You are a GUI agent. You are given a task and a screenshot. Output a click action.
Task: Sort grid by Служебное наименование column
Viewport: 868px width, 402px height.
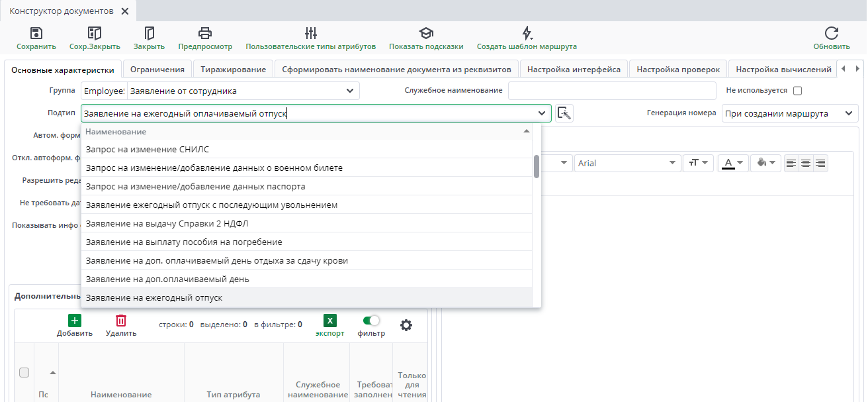point(318,389)
